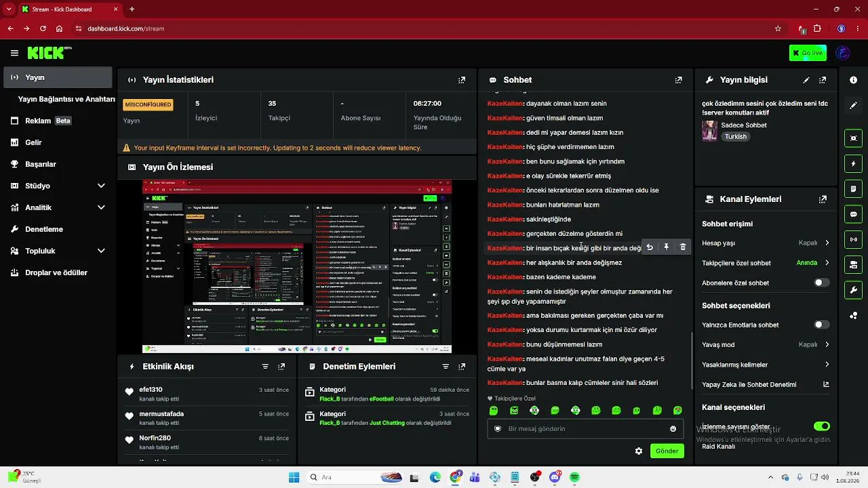This screenshot has height=488, width=868.
Task: Open the chat settings gear
Action: tap(638, 451)
